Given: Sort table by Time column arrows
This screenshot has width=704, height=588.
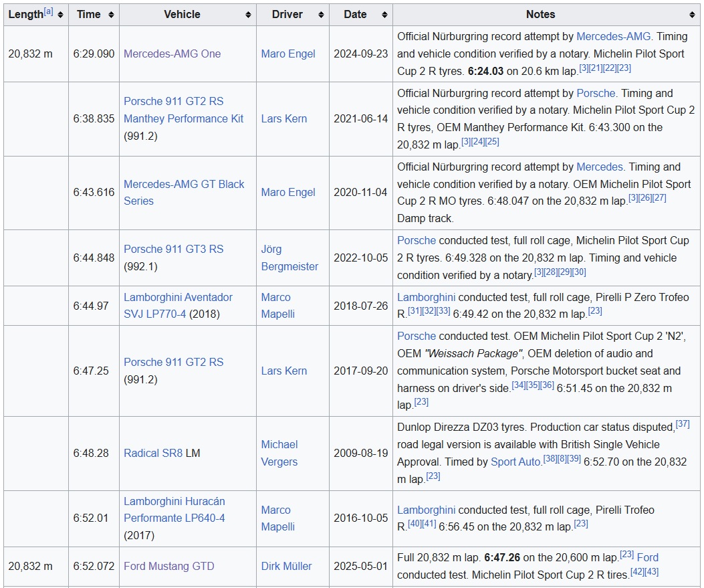Looking at the screenshot, I should (111, 15).
